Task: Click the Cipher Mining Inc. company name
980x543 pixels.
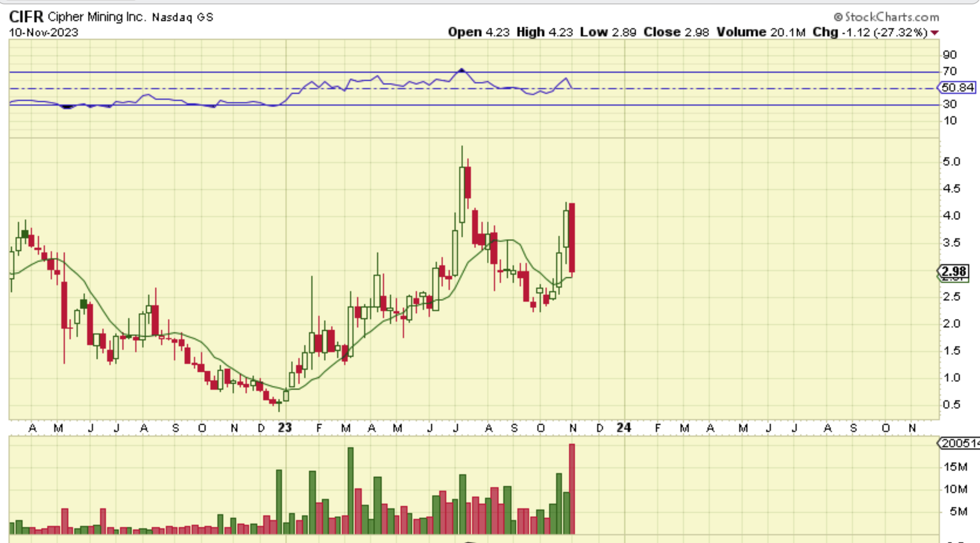Action: [x=97, y=17]
